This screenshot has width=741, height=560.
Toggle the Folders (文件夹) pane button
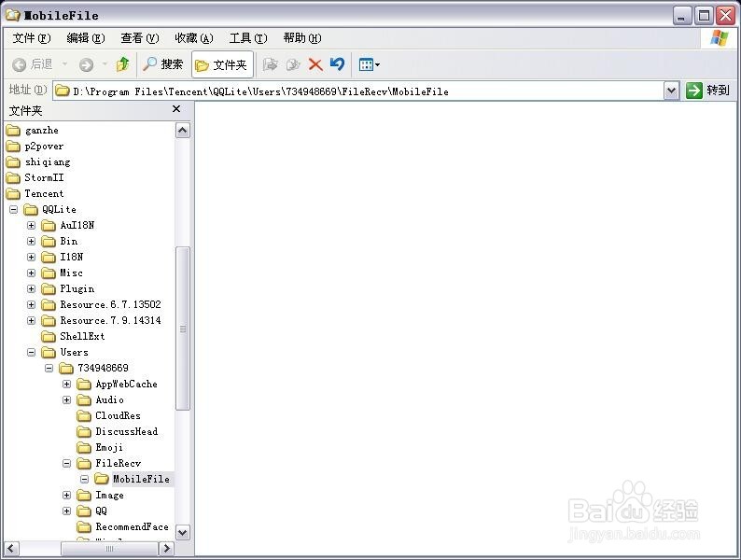click(222, 64)
